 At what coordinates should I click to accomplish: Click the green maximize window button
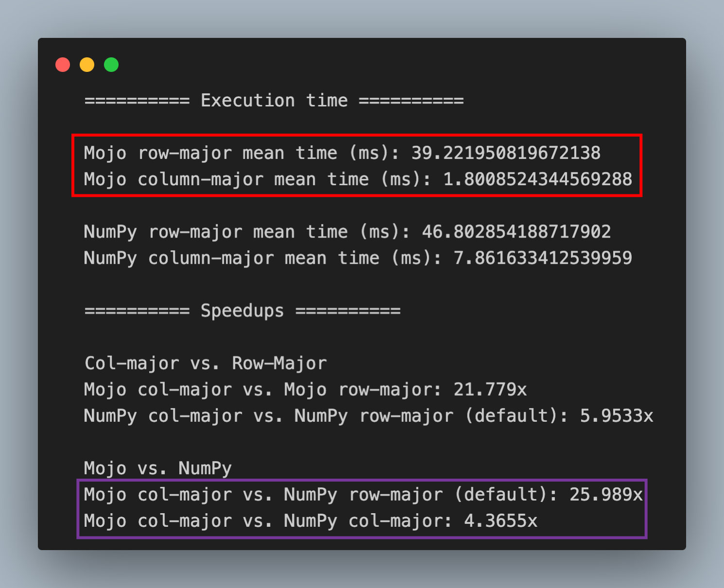[x=111, y=65]
